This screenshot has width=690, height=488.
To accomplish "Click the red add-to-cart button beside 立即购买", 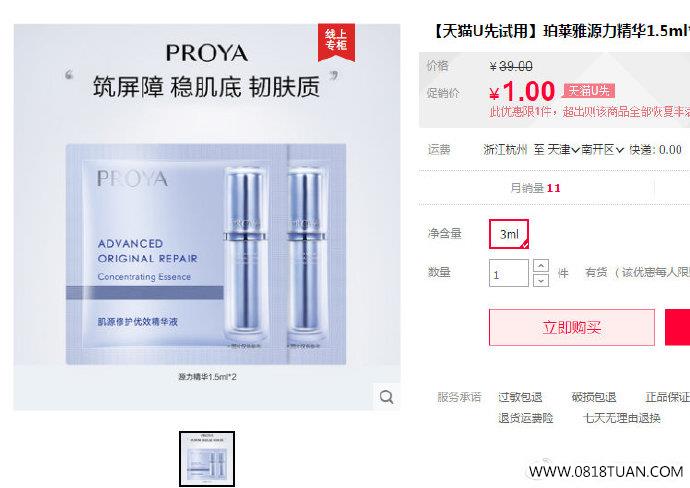I will click(x=678, y=327).
